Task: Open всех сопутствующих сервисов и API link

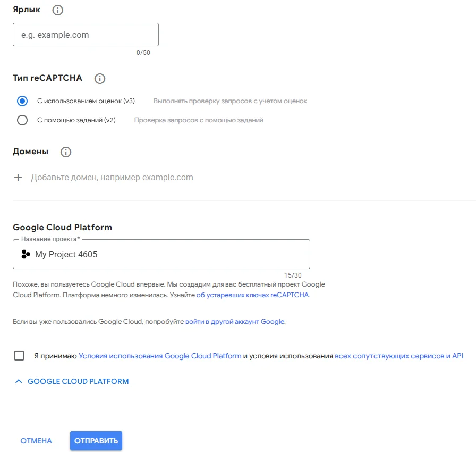Action: pyautogui.click(x=399, y=356)
